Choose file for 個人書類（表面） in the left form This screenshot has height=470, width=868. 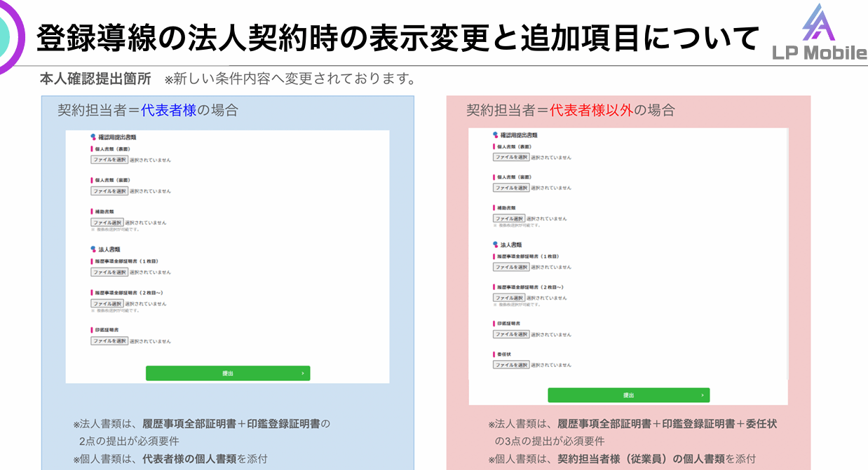point(109,160)
